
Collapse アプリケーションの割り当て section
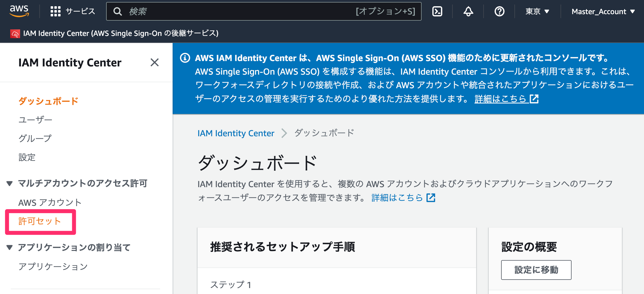[10, 247]
